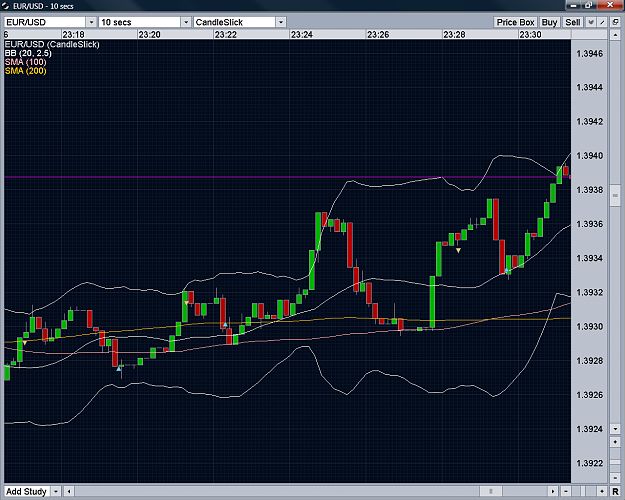This screenshot has width=625, height=500.
Task: Click the 23:26 time axis label
Action: coord(378,35)
